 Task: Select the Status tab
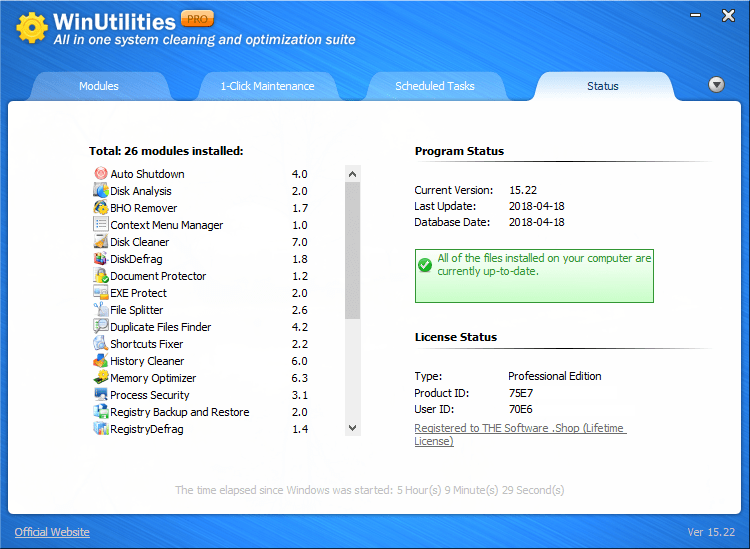click(603, 86)
